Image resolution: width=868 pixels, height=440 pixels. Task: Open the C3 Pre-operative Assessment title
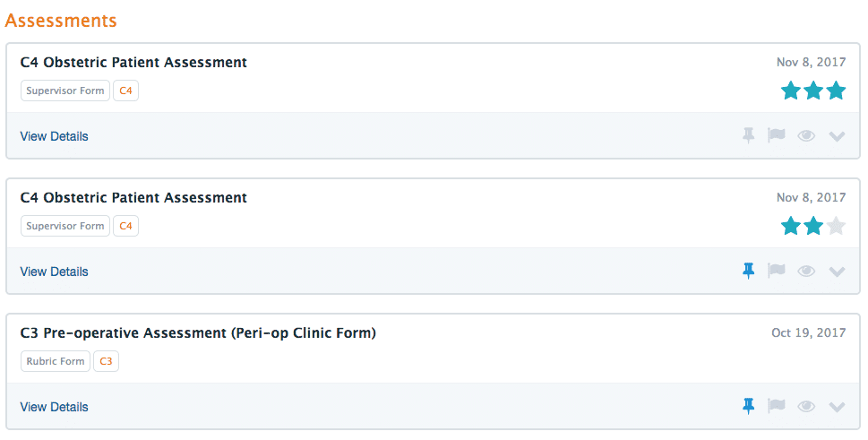(x=198, y=333)
